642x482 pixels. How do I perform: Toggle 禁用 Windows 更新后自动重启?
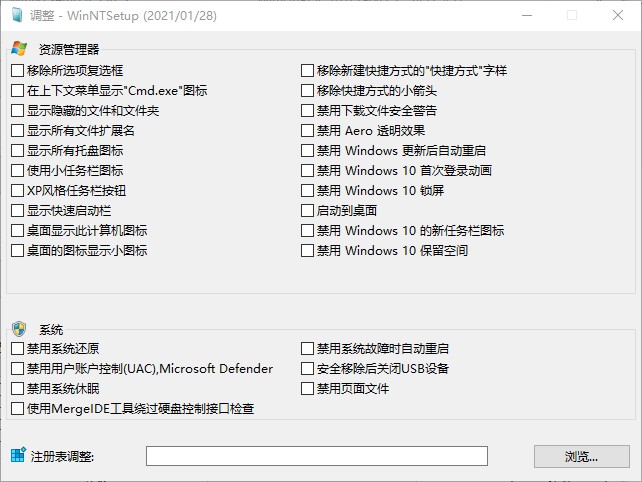(307, 151)
